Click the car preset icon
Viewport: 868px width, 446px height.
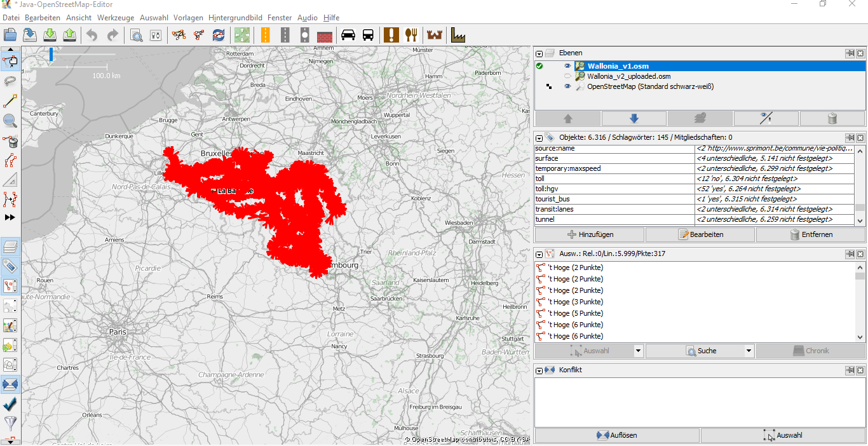click(x=348, y=35)
